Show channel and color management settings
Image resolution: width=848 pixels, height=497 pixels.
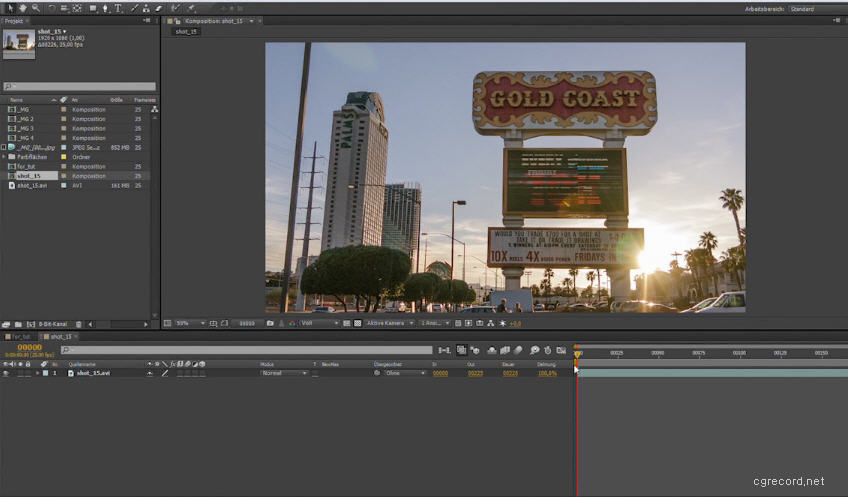(293, 323)
